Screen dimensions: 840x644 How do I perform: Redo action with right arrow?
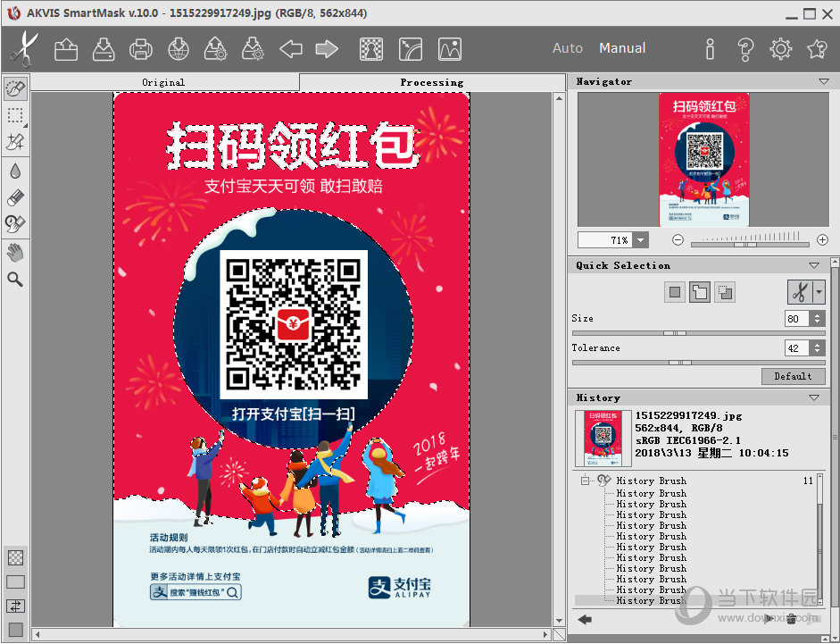(327, 49)
